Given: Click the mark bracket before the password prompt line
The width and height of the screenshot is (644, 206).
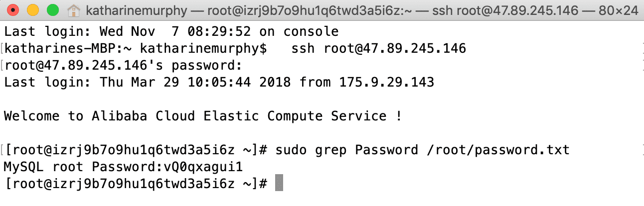Looking at the screenshot, I should coord(2,65).
